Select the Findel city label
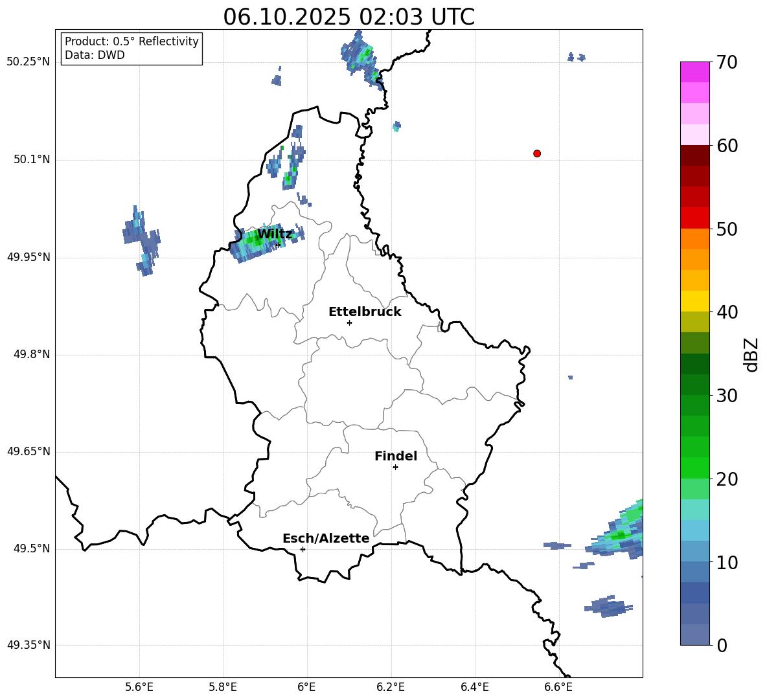 (395, 457)
